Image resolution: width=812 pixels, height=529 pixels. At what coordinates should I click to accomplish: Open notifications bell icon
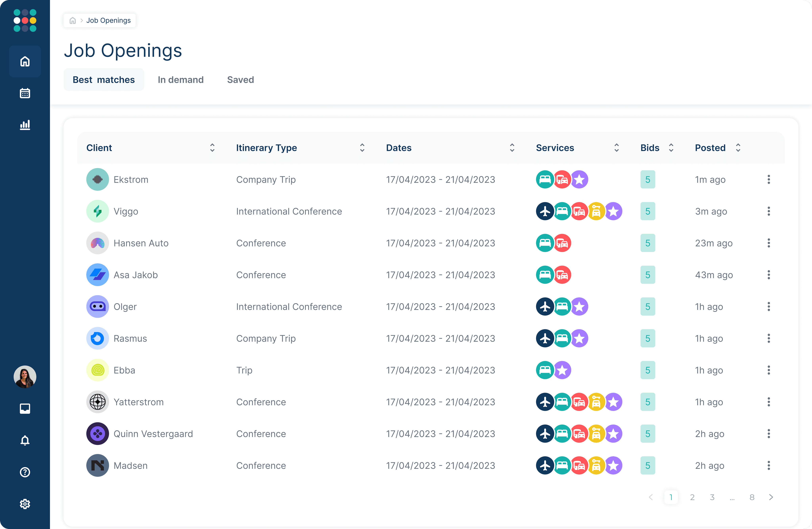25,440
